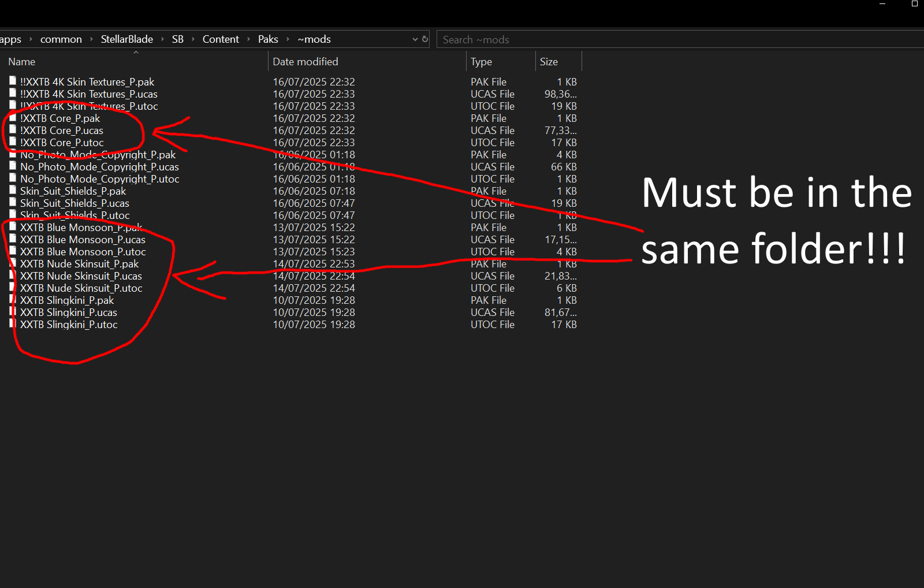
Task: Click the size value 77,33...
Action: [560, 131]
